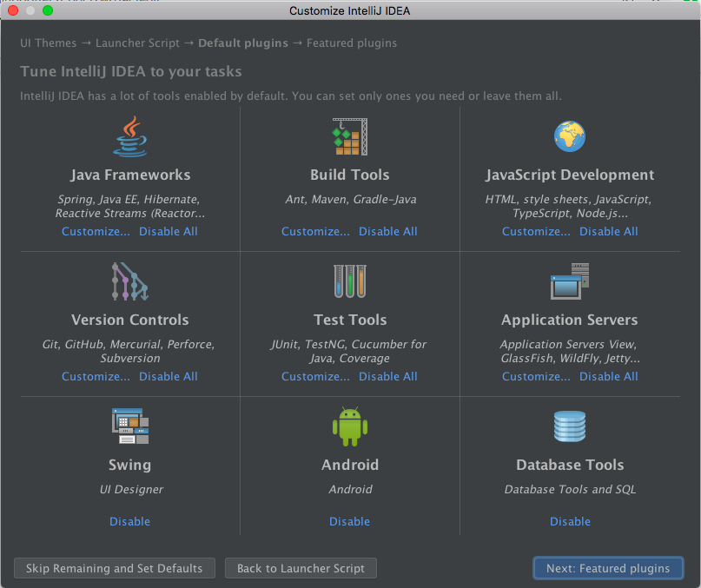Disable All Java Frameworks plugins

[169, 231]
